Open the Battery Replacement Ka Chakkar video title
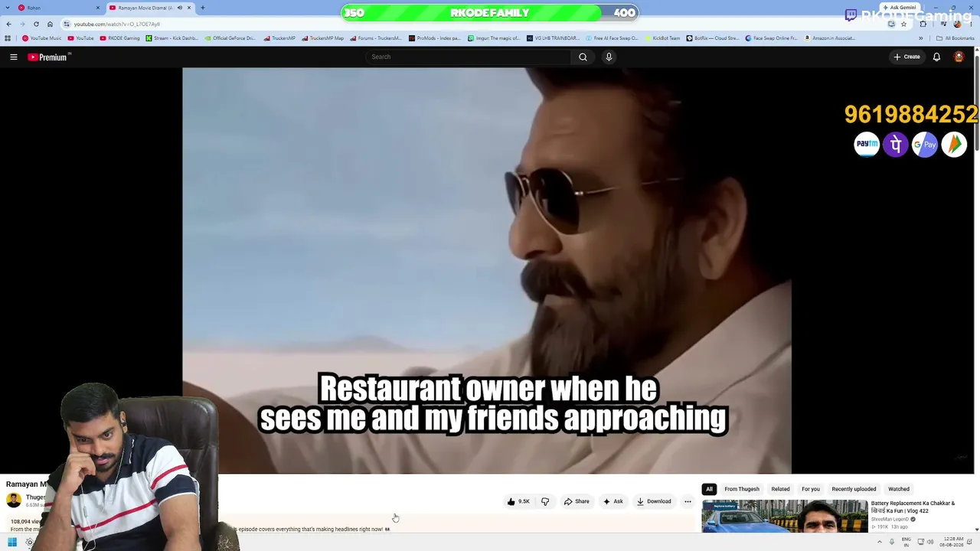 click(913, 507)
